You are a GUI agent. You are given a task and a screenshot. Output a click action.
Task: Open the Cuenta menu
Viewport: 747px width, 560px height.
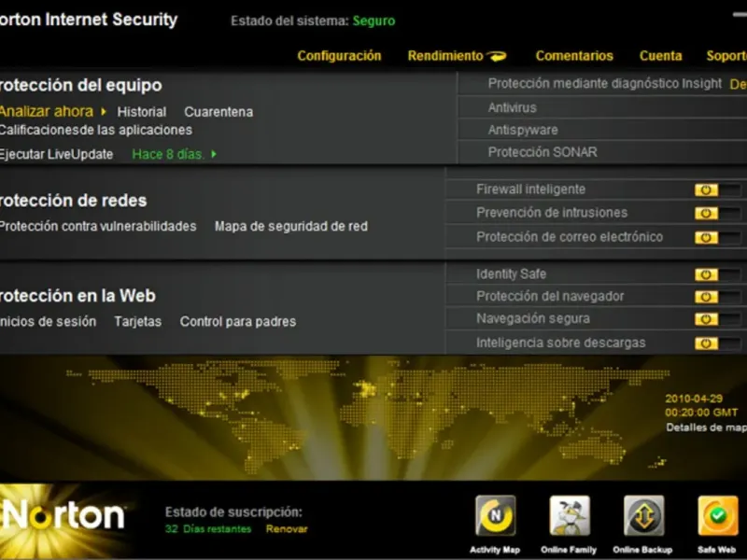coord(661,56)
